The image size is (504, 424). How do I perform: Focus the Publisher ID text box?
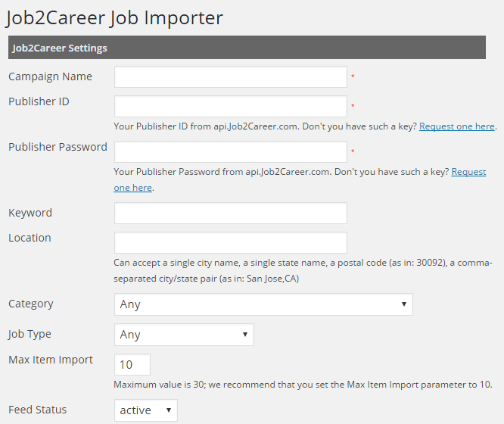pyautogui.click(x=230, y=107)
